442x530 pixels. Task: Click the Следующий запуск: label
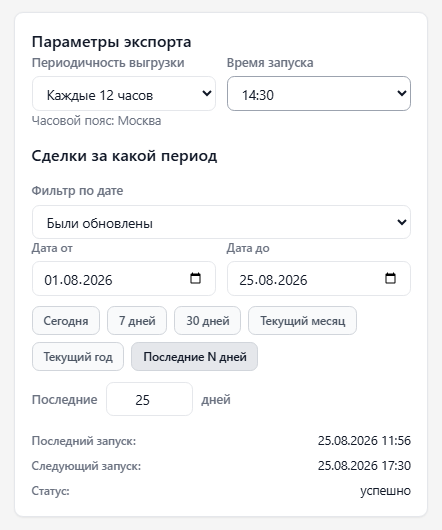[x=86, y=466]
